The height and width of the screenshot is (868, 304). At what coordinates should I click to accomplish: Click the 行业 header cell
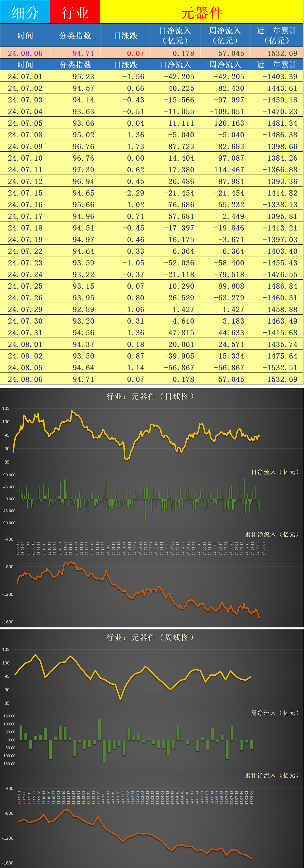click(x=75, y=12)
